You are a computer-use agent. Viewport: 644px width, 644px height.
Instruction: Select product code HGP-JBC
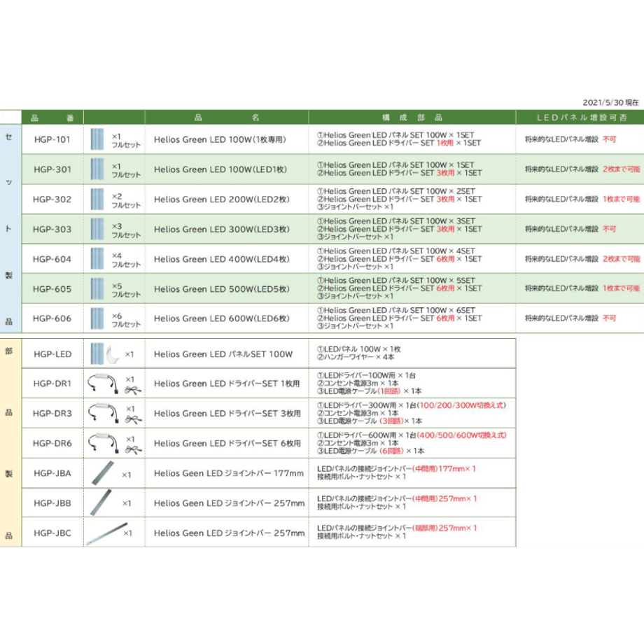pyautogui.click(x=52, y=533)
